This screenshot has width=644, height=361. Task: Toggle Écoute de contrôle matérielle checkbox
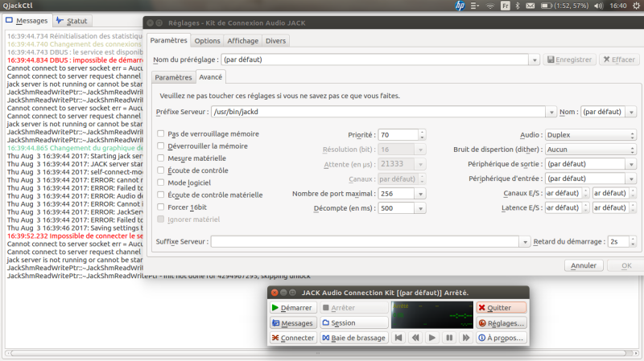pos(160,195)
